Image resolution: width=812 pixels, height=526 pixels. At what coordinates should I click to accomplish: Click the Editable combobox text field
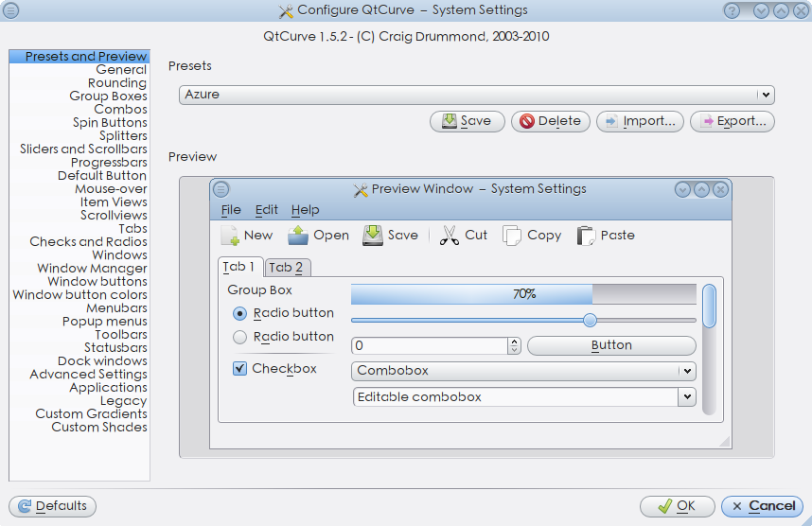[x=515, y=397]
